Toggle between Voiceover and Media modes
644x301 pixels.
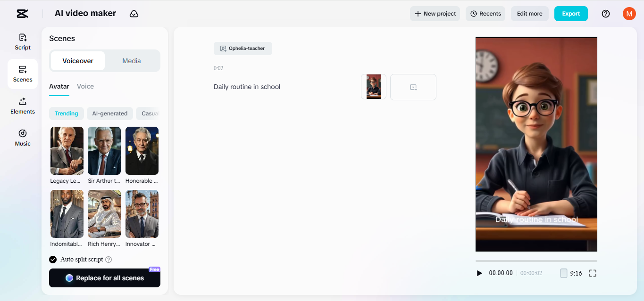(x=131, y=60)
